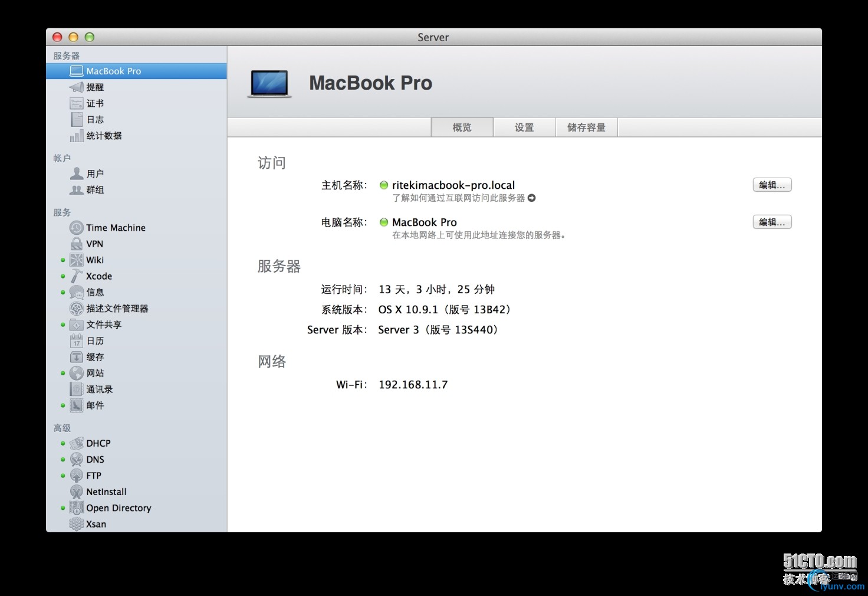Select the FTP service icon
The image size is (868, 596).
[77, 476]
